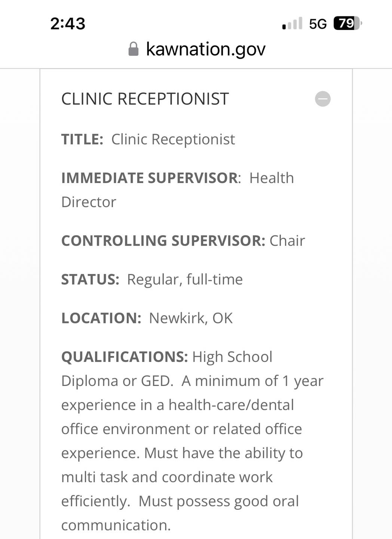The height and width of the screenshot is (539, 392).
Task: Tap the kawnation.gov address bar
Action: point(205,49)
